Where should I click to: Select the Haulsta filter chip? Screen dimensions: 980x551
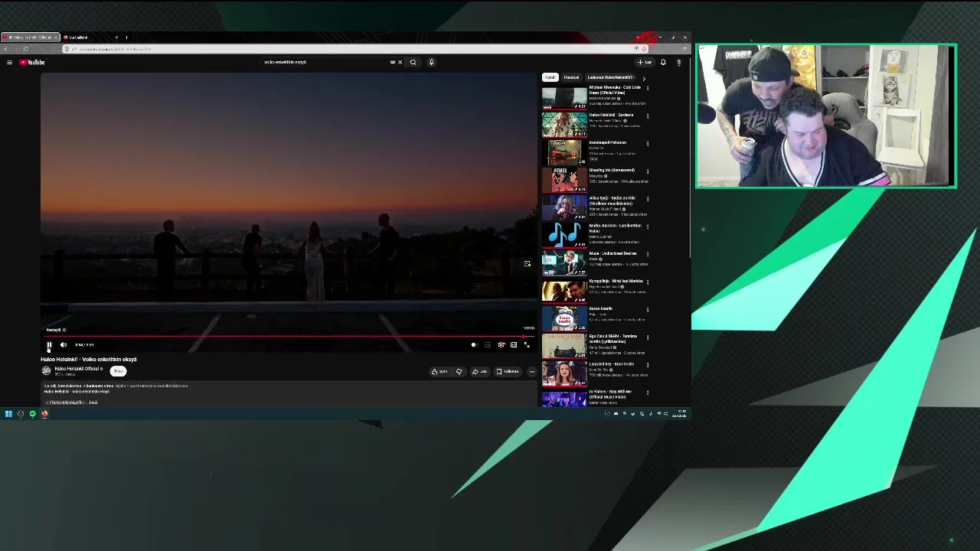click(x=572, y=77)
